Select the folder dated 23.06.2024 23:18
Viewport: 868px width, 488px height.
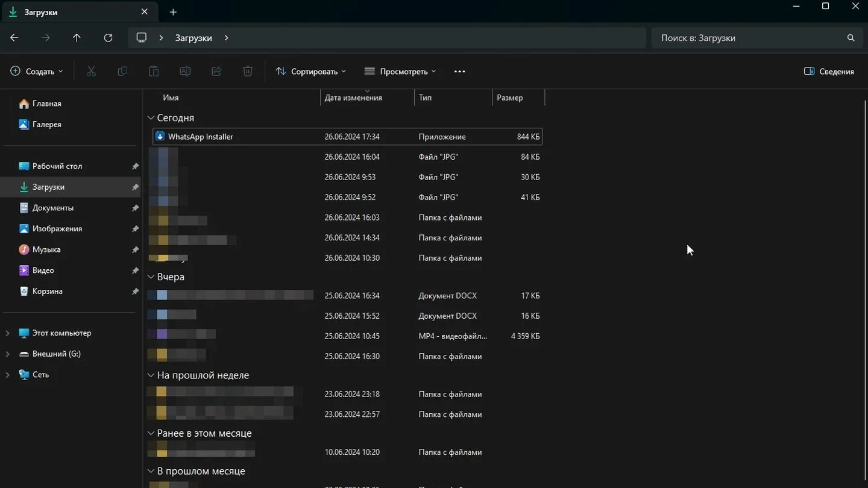pos(348,394)
